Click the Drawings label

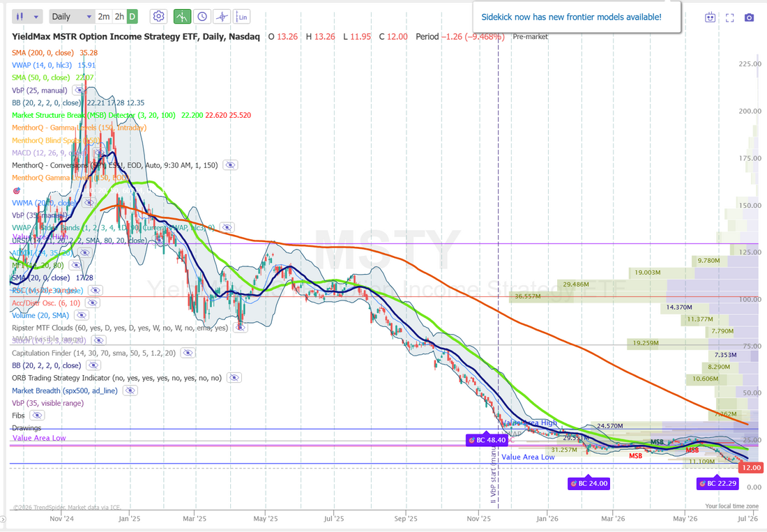tap(26, 428)
